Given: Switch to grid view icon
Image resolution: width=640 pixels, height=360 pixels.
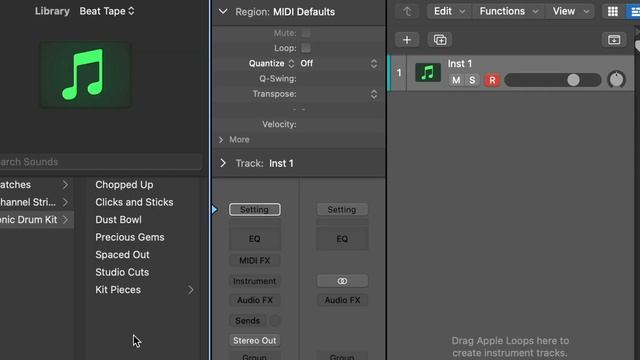Looking at the screenshot, I should coord(613,11).
